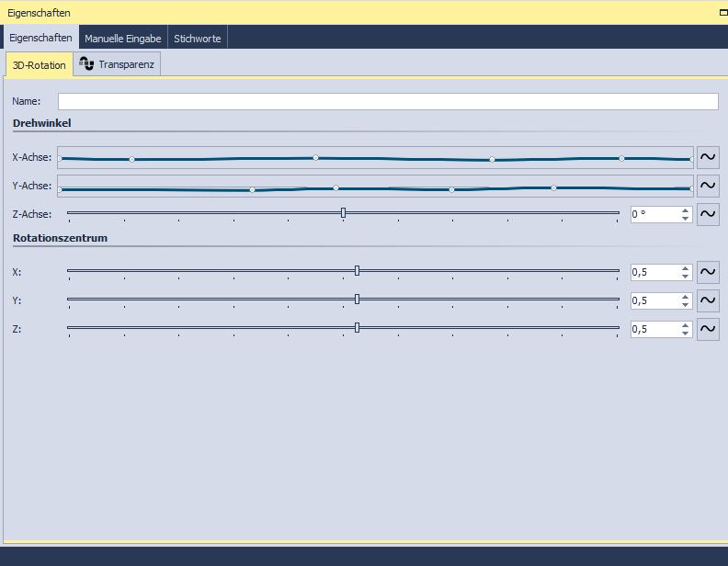Click the Rotationszentrum X slider handle
This screenshot has width=728, height=566.
coord(357,271)
